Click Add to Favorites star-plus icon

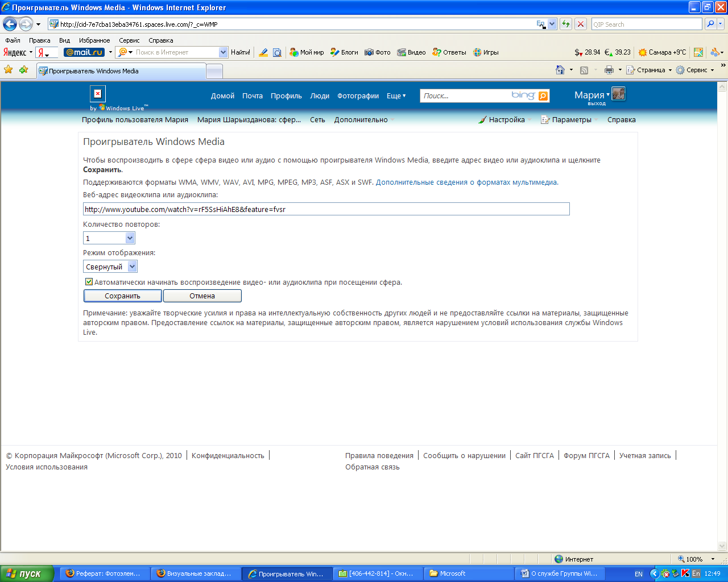[x=23, y=69]
